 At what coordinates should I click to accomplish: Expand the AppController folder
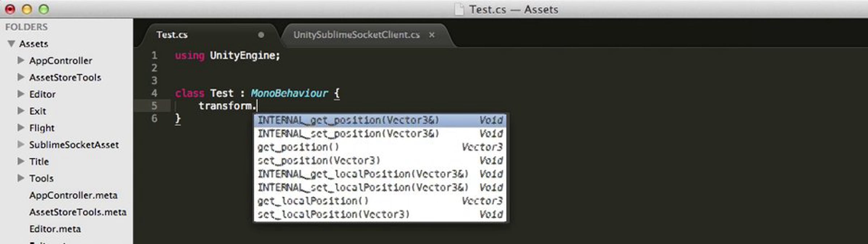(21, 60)
